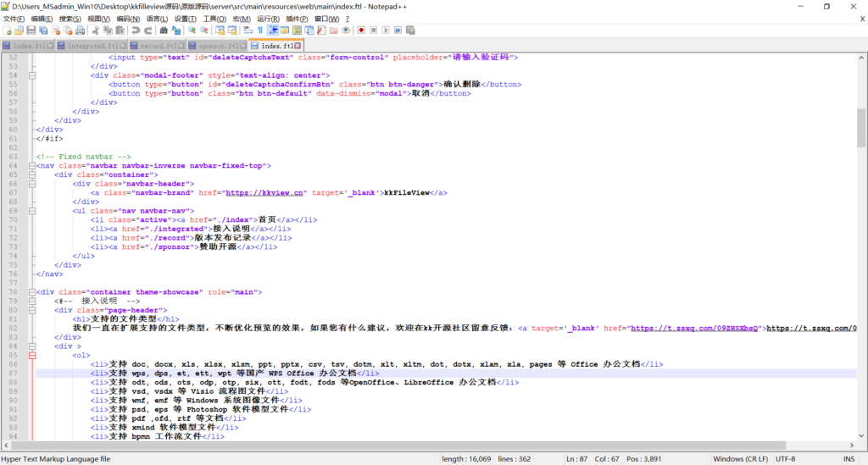Click the Cut scissors icon
Viewport: 868px width, 465px height.
96,30
